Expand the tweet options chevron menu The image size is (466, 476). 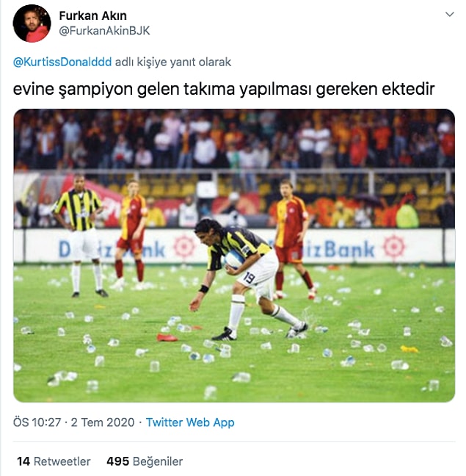(449, 14)
